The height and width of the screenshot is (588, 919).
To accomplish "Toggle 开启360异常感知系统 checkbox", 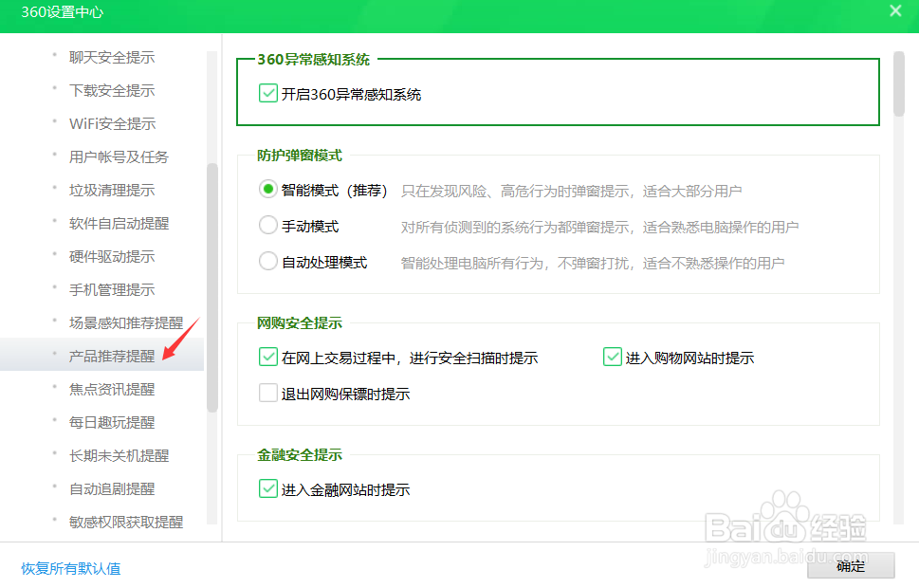I will (267, 93).
